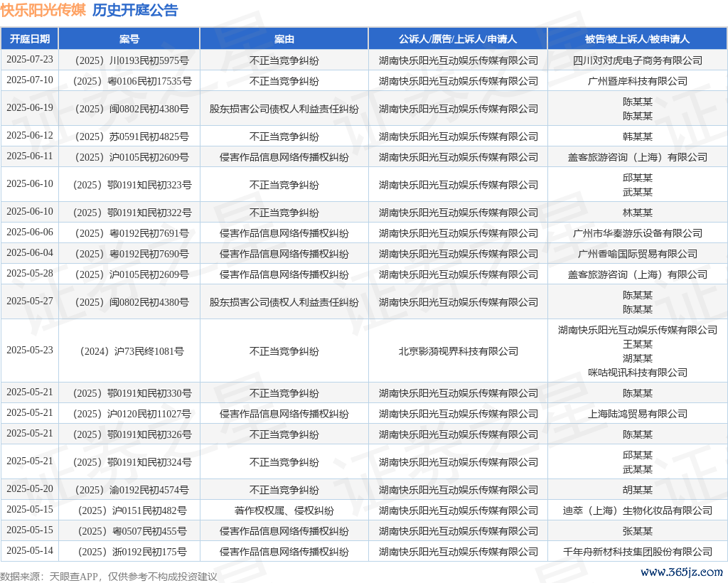Click defendant 千年舟新材科技集团股份有限公司
728x583 pixels.
pyautogui.click(x=638, y=552)
